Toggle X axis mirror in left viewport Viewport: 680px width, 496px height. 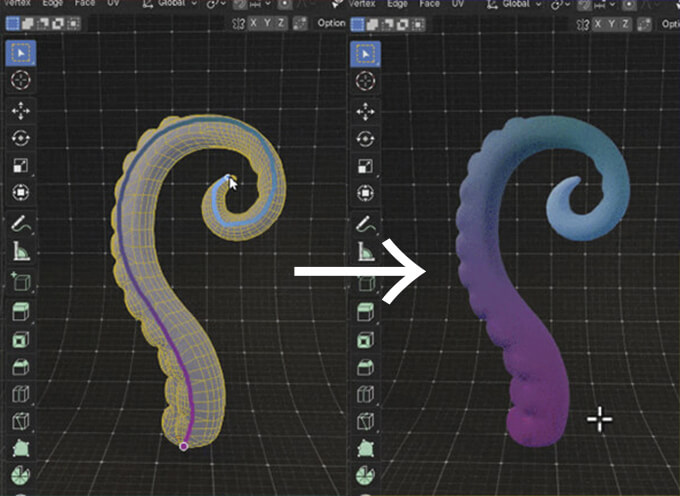254,23
